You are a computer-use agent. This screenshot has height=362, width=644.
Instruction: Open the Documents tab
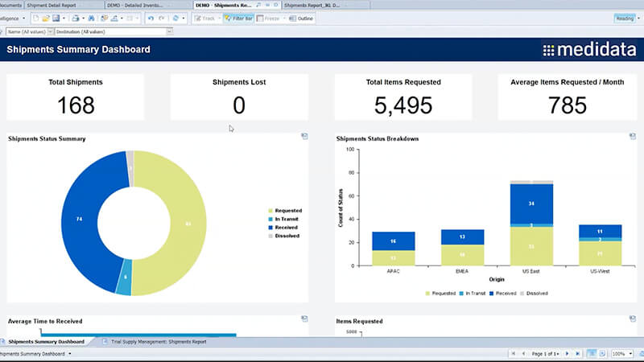(x=11, y=5)
